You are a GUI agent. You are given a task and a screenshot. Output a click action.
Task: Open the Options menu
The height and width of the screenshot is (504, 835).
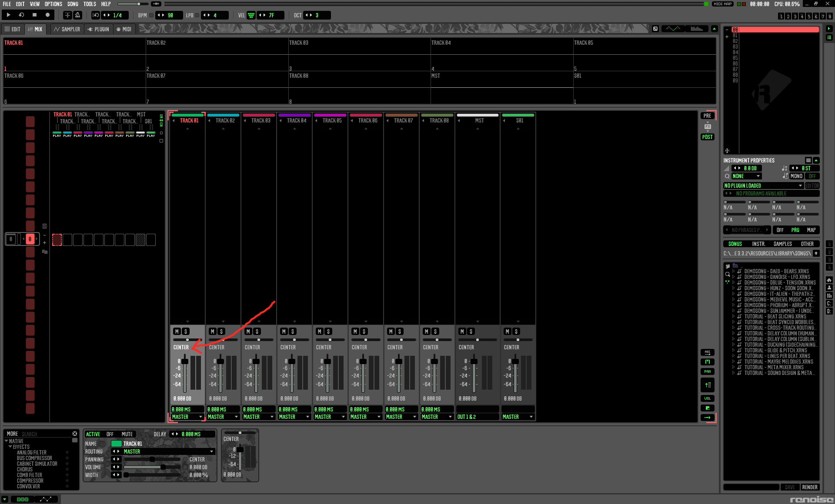tap(53, 4)
